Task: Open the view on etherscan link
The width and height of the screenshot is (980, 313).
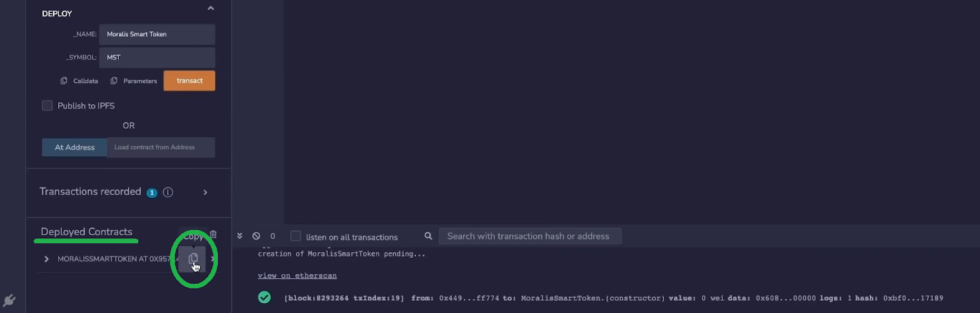Action: coord(297,276)
